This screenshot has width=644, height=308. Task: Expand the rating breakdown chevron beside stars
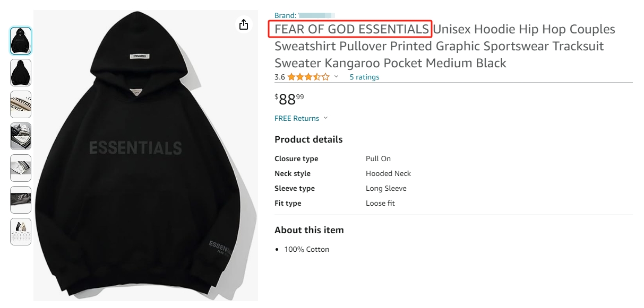click(336, 77)
